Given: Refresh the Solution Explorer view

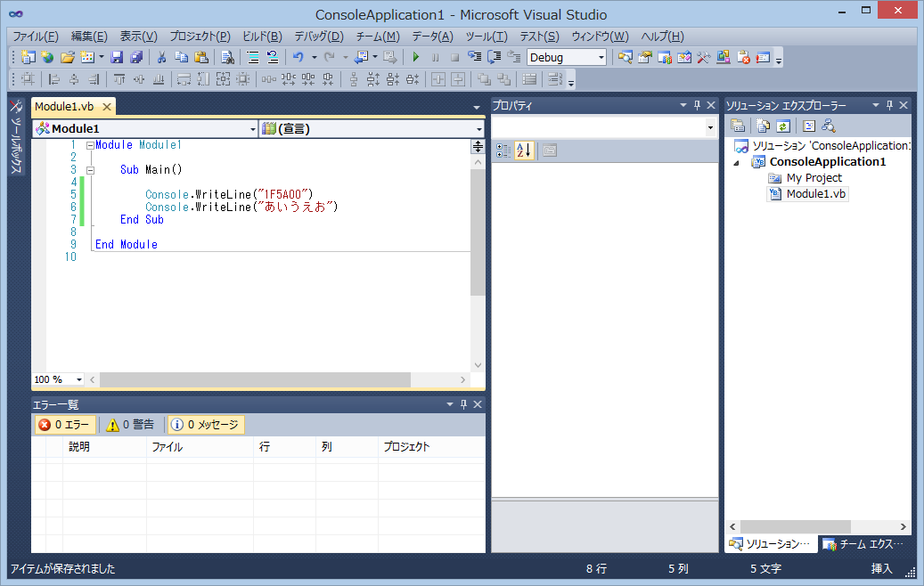Looking at the screenshot, I should pos(783,126).
